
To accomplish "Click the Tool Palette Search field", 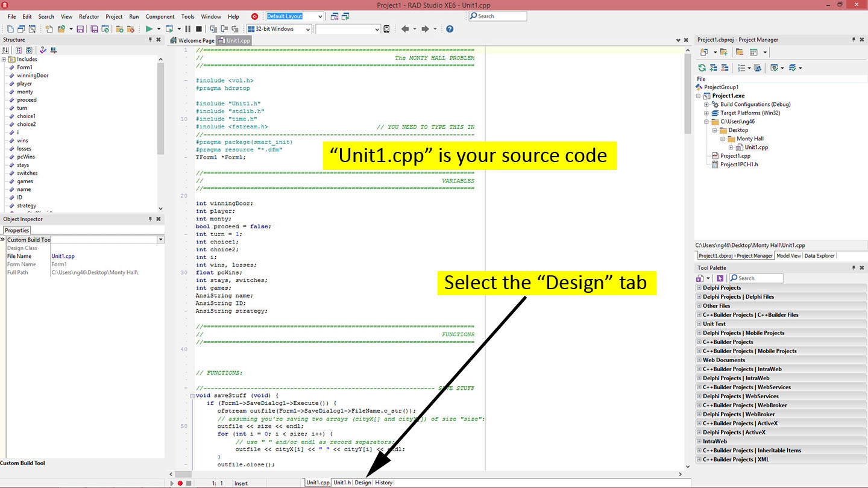I will click(756, 278).
